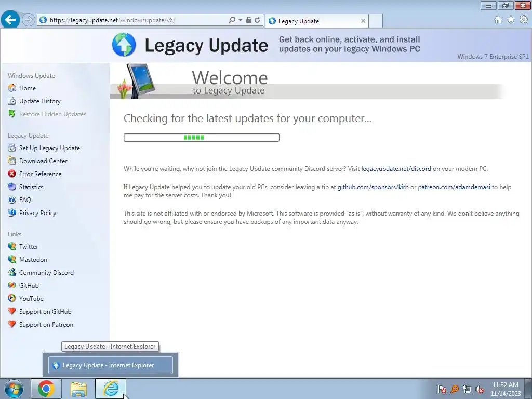Open the Privacy Policy link text
Image resolution: width=532 pixels, height=399 pixels.
(x=37, y=212)
